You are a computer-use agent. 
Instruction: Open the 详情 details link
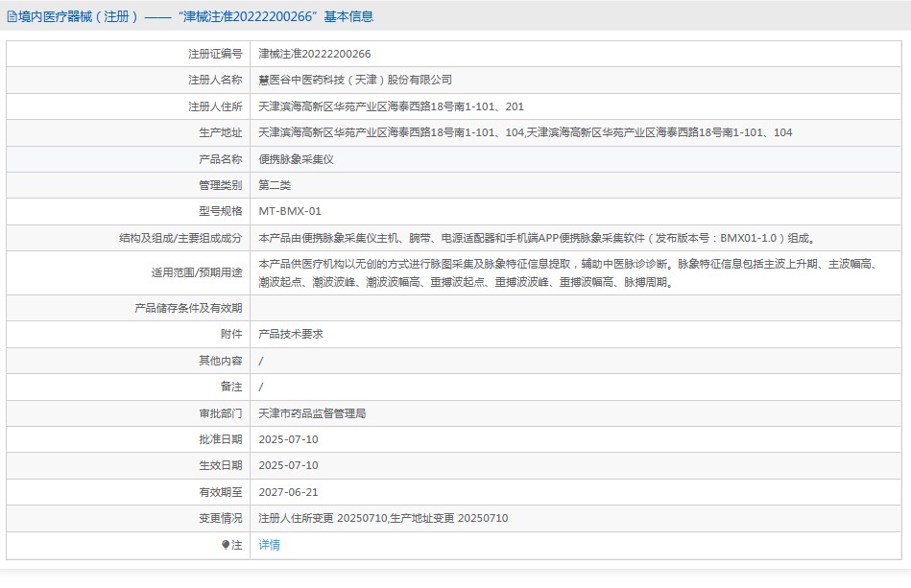(269, 545)
